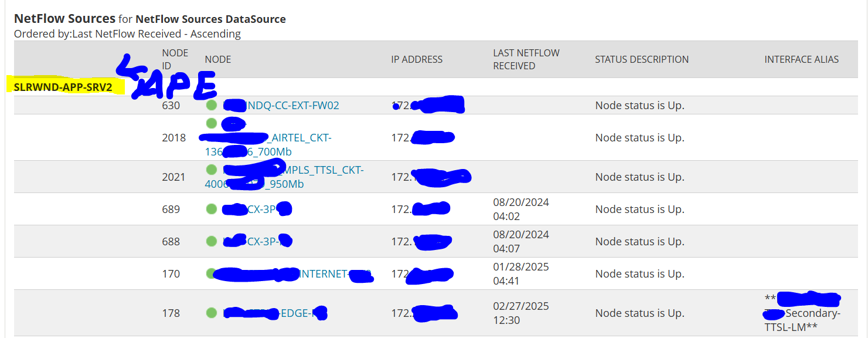Click the Node ID column header
This screenshot has height=338, width=868.
click(x=175, y=59)
